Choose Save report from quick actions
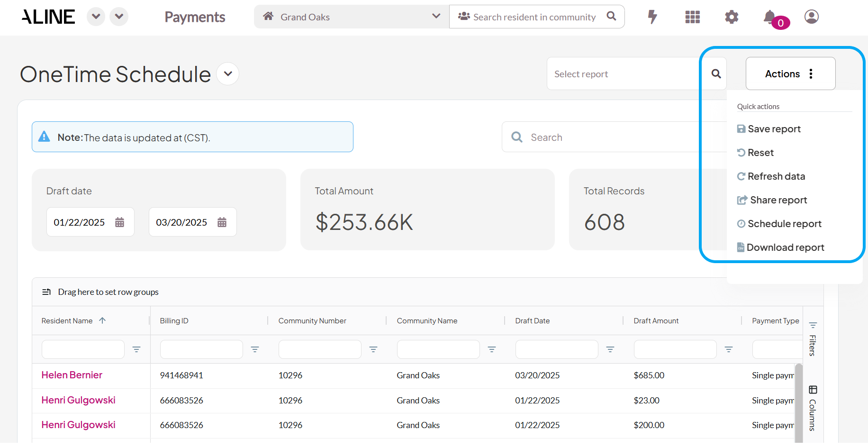The image size is (868, 448). (769, 129)
